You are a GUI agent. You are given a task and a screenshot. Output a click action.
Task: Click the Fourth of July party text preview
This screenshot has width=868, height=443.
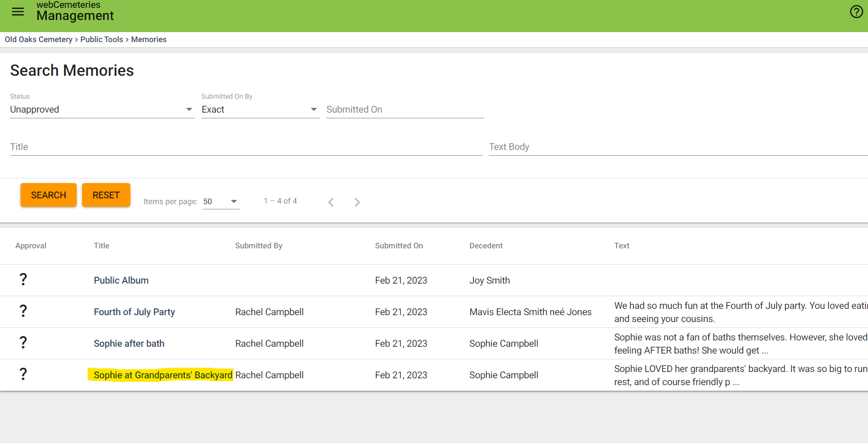(741, 312)
